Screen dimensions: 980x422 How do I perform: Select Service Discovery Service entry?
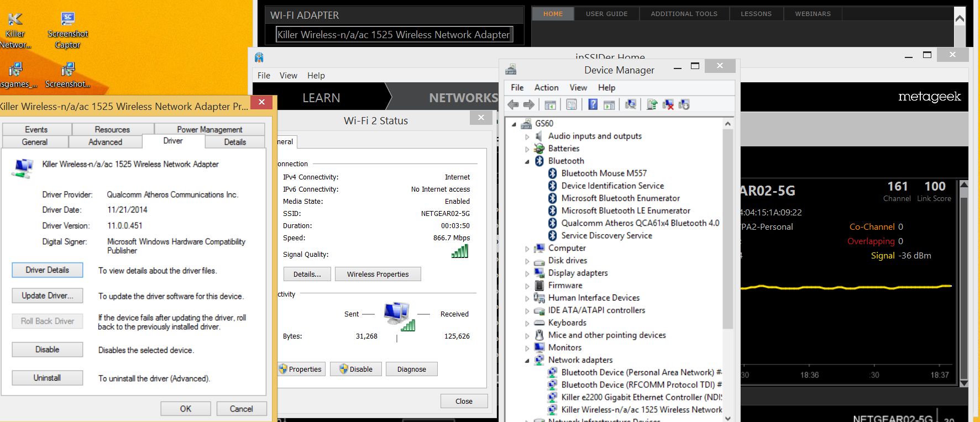[x=606, y=235]
